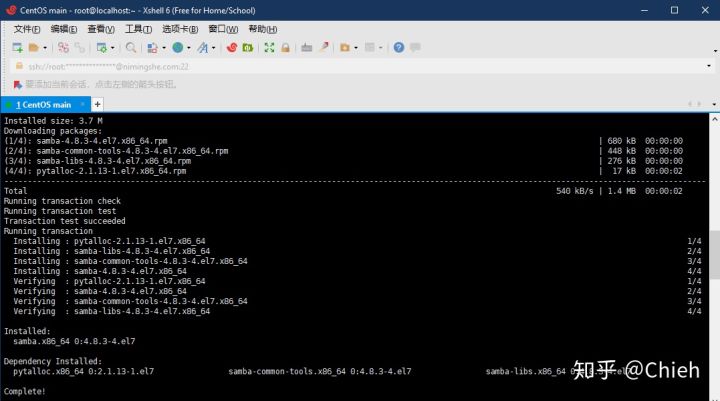The height and width of the screenshot is (401, 720).
Task: Click 'pytalloc.x86_64 0:2.1.13-1.el7' dependency text
Action: point(84,372)
